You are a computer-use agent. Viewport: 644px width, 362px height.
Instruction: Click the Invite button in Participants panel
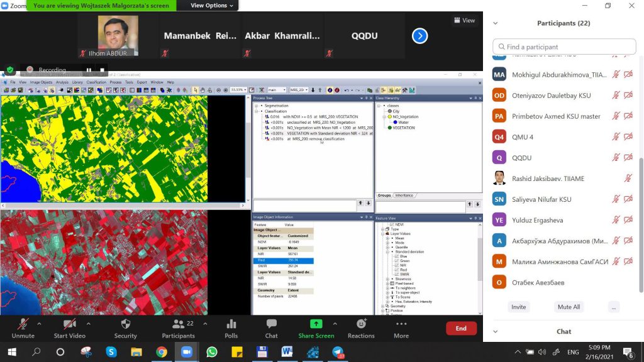pyautogui.click(x=519, y=307)
